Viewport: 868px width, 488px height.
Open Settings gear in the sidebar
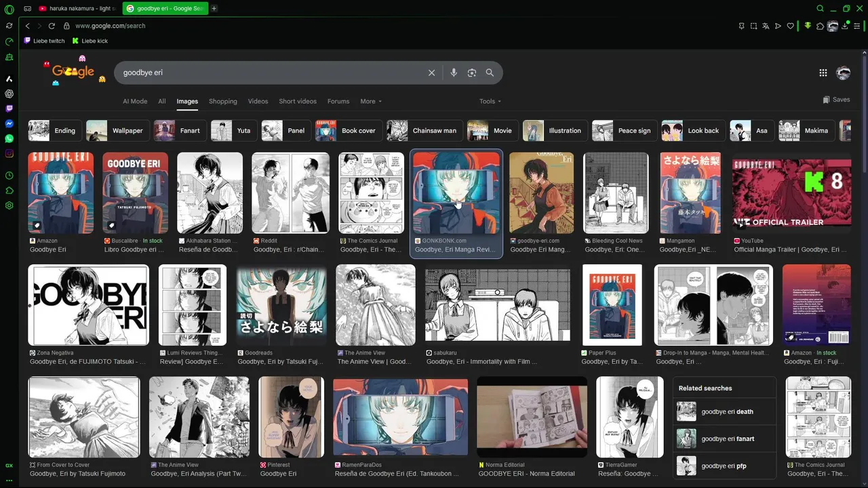pyautogui.click(x=9, y=205)
